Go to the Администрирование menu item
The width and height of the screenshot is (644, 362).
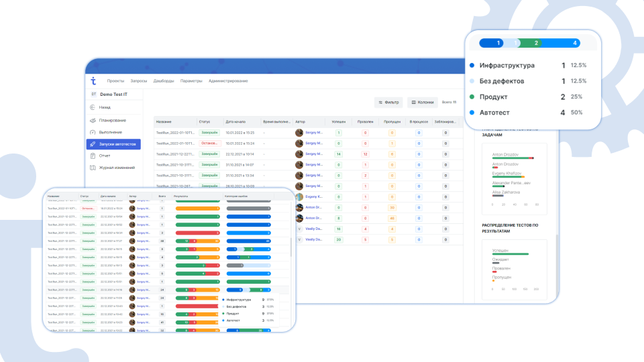coord(228,80)
